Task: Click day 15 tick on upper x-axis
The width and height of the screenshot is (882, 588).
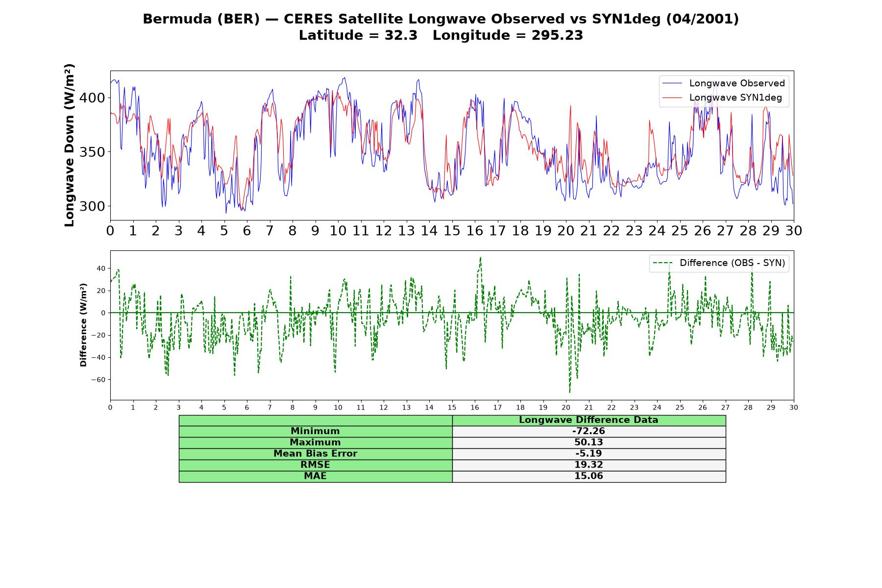Action: pyautogui.click(x=452, y=231)
